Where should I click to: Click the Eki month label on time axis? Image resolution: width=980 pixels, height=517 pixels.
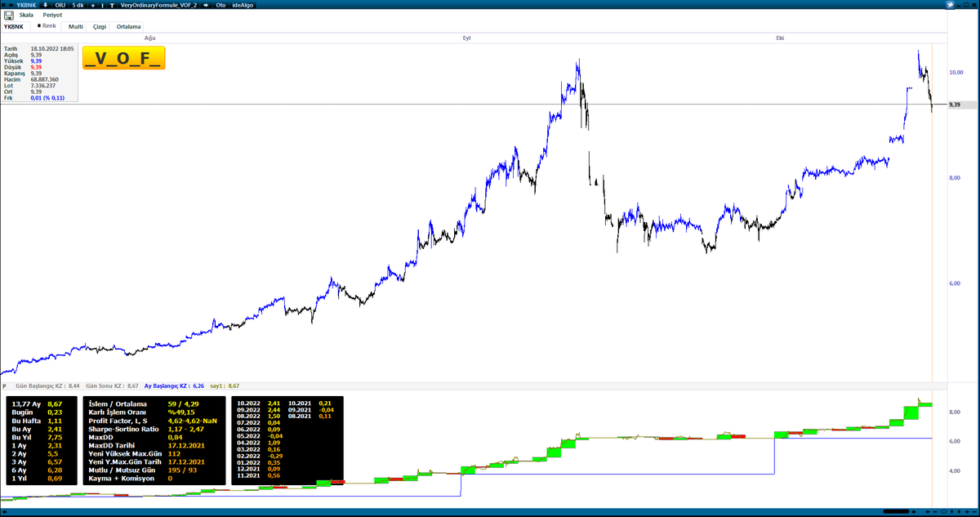(780, 38)
